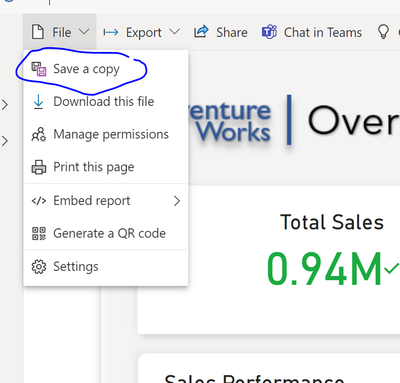
Task: Click the lightbulb insights icon
Action: tap(383, 32)
